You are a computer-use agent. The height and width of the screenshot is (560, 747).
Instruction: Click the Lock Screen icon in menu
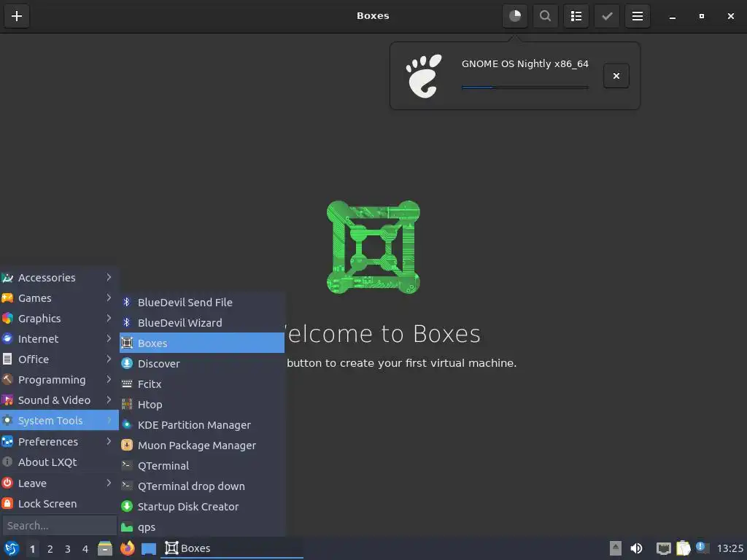7,503
